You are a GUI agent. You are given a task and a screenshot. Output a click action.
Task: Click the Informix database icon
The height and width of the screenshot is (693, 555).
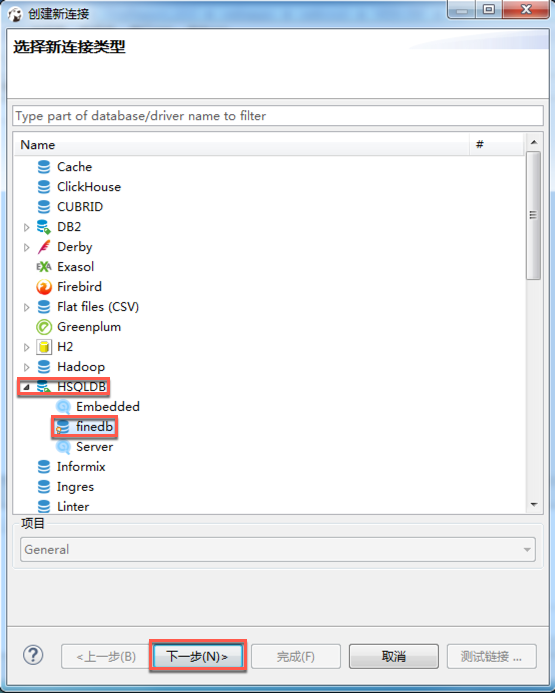44,467
